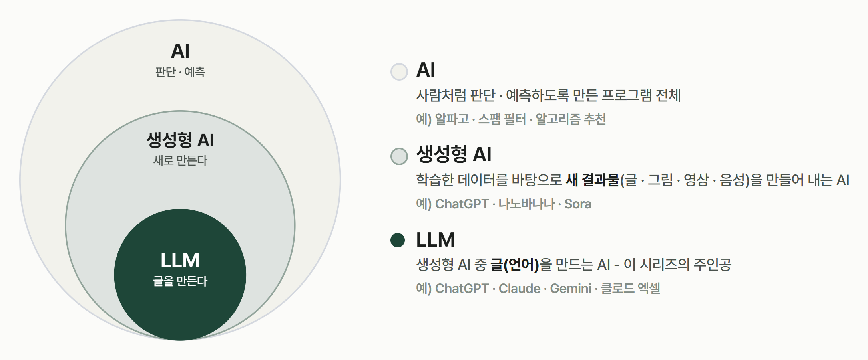Click the 글을 만든다 text inside the LLM circle
This screenshot has height=360, width=868.
coord(180,281)
